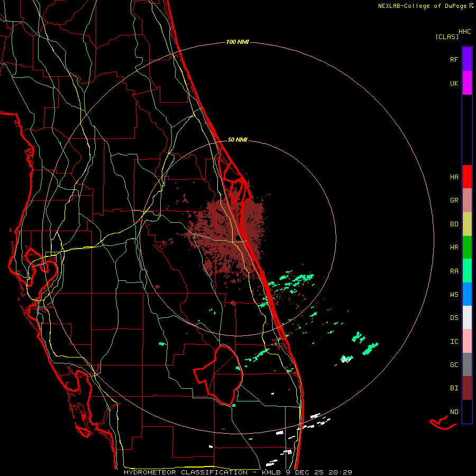
Task: Click the BD legend label
Action: coord(454,224)
